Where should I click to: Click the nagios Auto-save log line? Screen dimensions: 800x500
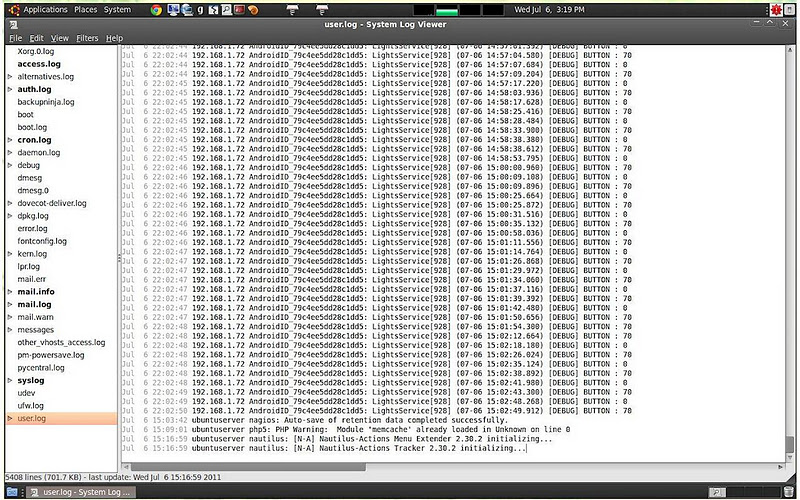pos(315,420)
